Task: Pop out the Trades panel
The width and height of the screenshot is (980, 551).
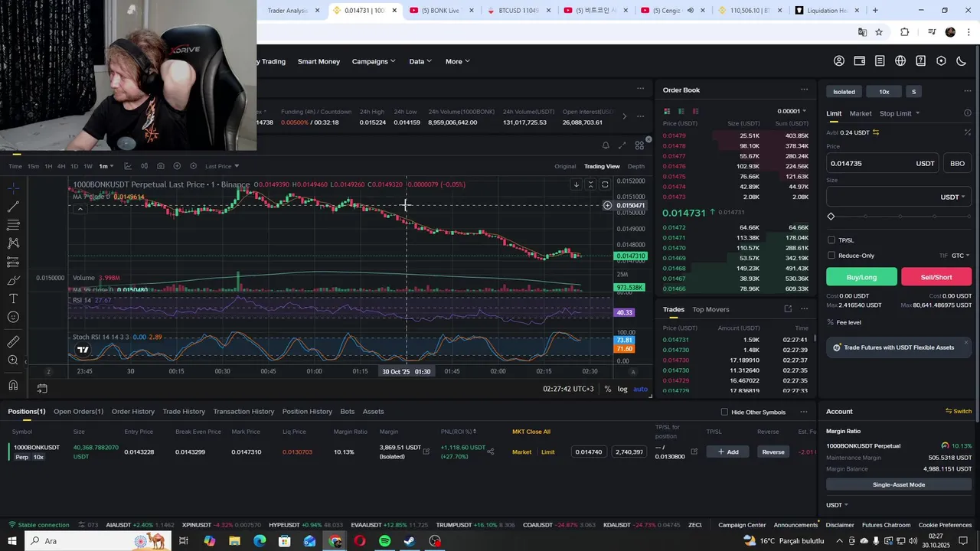Action: (x=788, y=309)
